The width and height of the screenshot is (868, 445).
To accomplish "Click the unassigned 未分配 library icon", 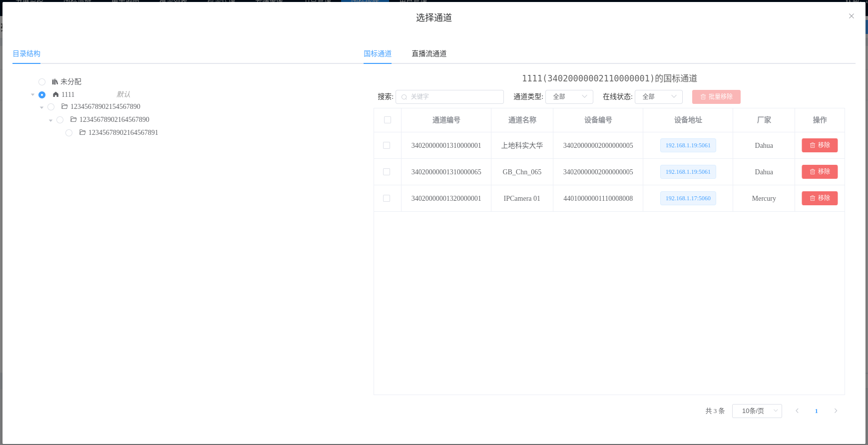I will [x=55, y=82].
